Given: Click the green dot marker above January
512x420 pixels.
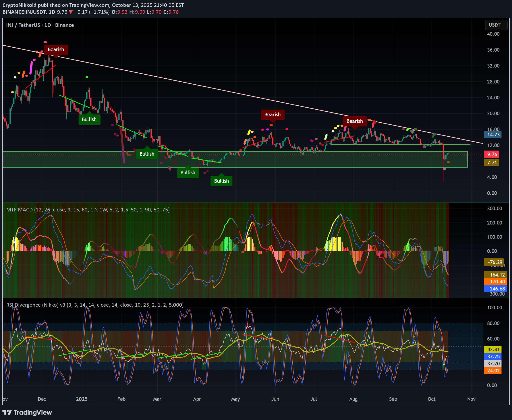Looking at the screenshot, I should [87, 77].
